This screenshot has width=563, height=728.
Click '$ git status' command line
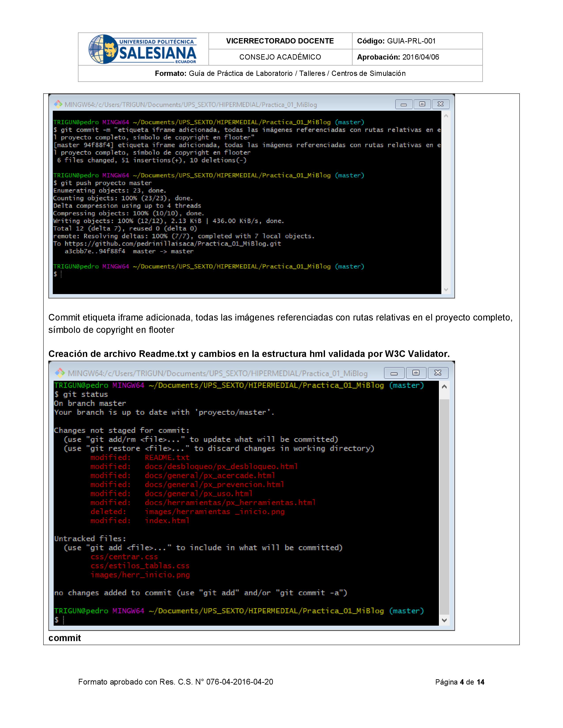(81, 394)
